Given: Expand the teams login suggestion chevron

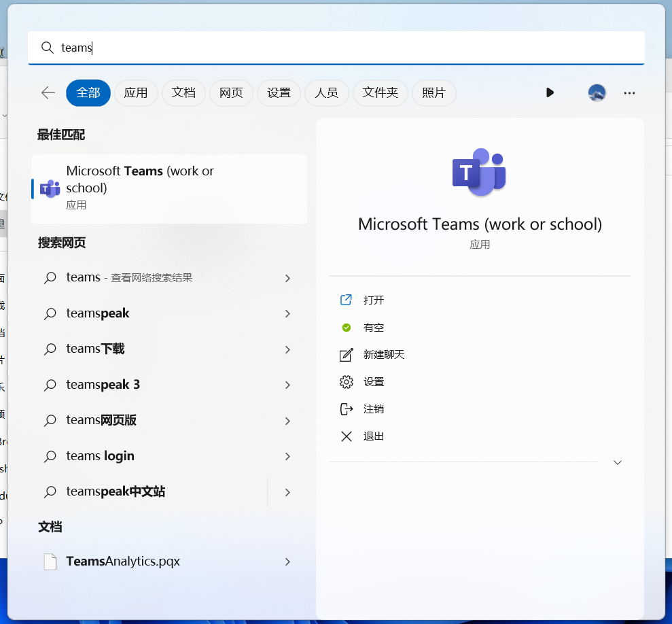Looking at the screenshot, I should 287,456.
